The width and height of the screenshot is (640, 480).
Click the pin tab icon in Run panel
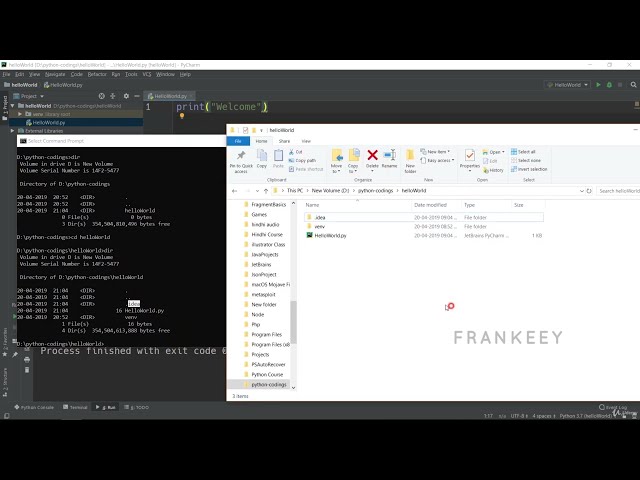15,355
